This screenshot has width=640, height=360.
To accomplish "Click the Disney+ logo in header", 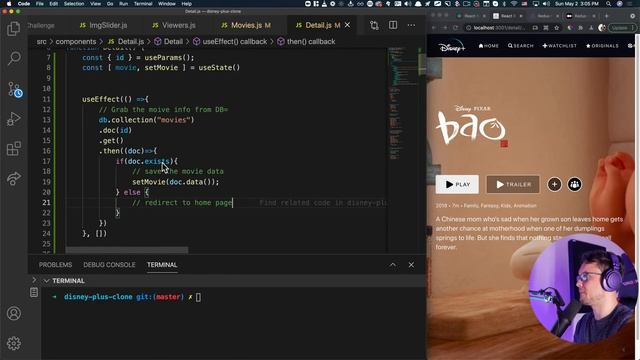I will pyautogui.click(x=452, y=47).
